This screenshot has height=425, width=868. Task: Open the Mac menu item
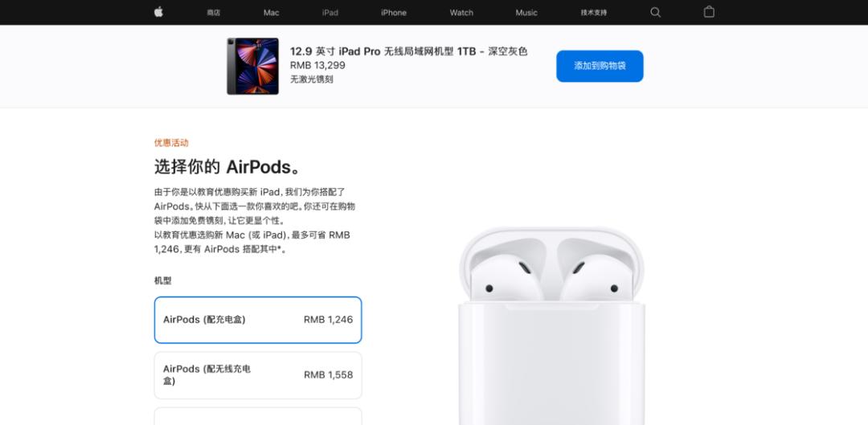(x=272, y=12)
